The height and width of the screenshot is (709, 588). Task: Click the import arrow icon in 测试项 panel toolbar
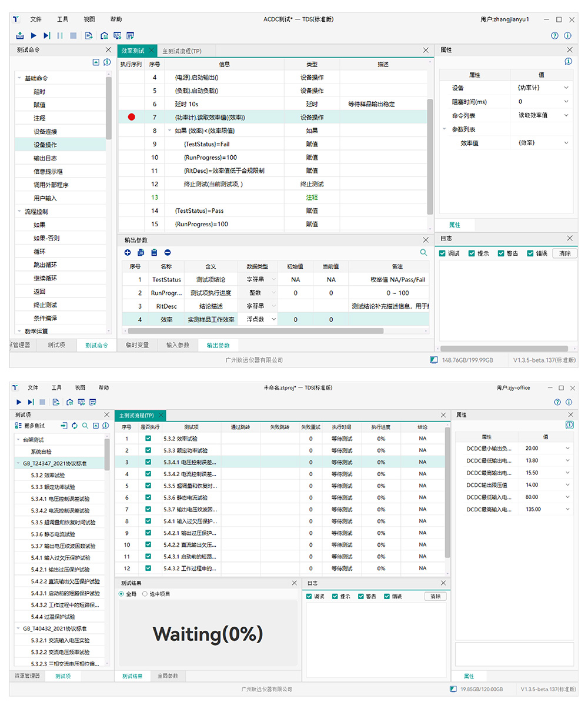(x=64, y=426)
